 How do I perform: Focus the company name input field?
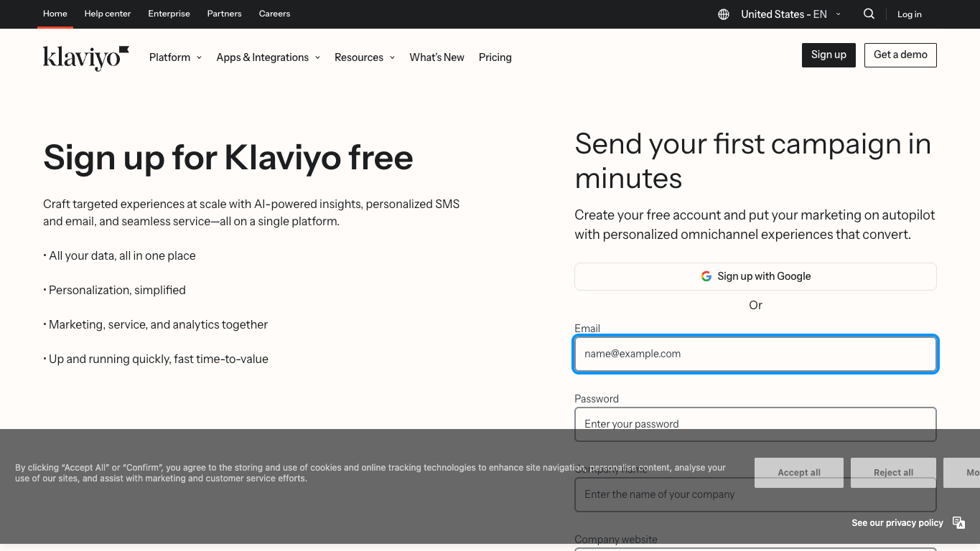755,494
